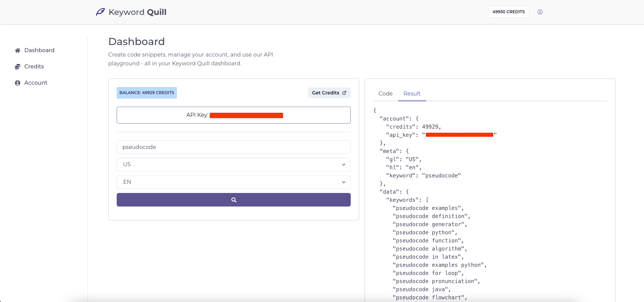Select "pseudocode examples" result line
The width and height of the screenshot is (644, 302).
click(428, 208)
